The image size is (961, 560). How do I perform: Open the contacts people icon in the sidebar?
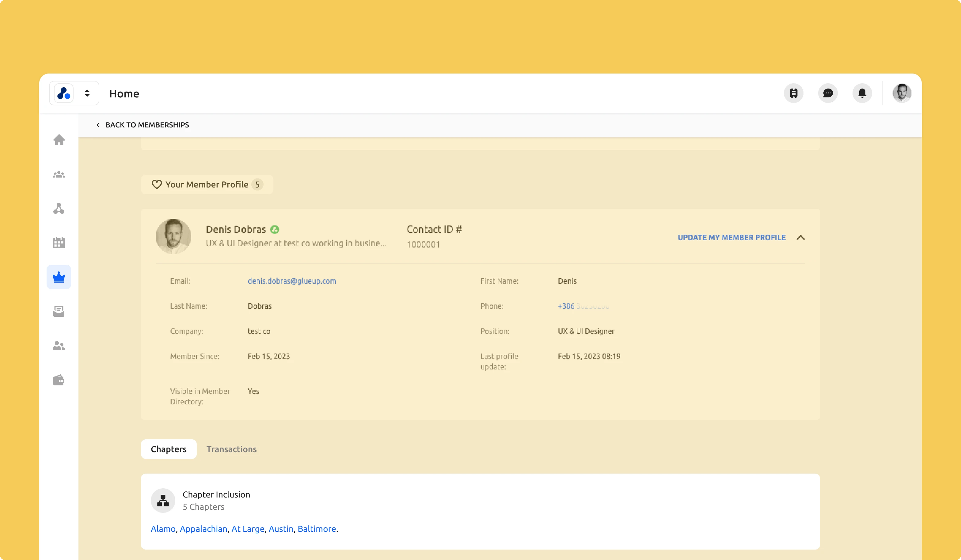(59, 346)
